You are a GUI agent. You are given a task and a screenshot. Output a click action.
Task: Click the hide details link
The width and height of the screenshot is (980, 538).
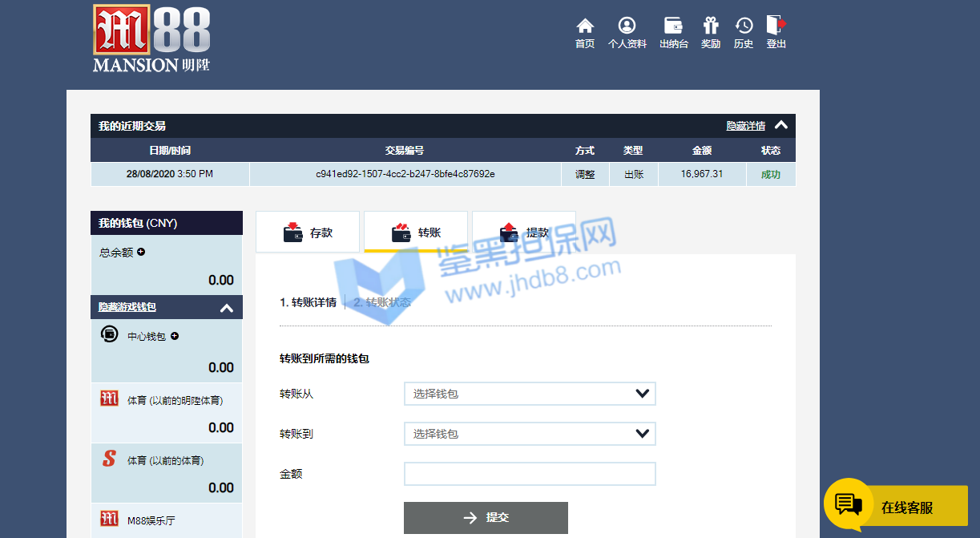point(745,126)
